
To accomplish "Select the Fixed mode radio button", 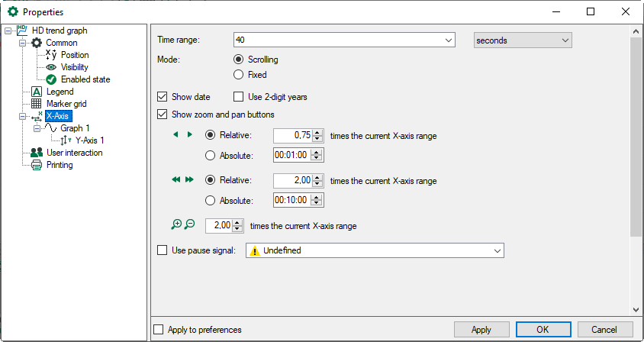I will [239, 75].
